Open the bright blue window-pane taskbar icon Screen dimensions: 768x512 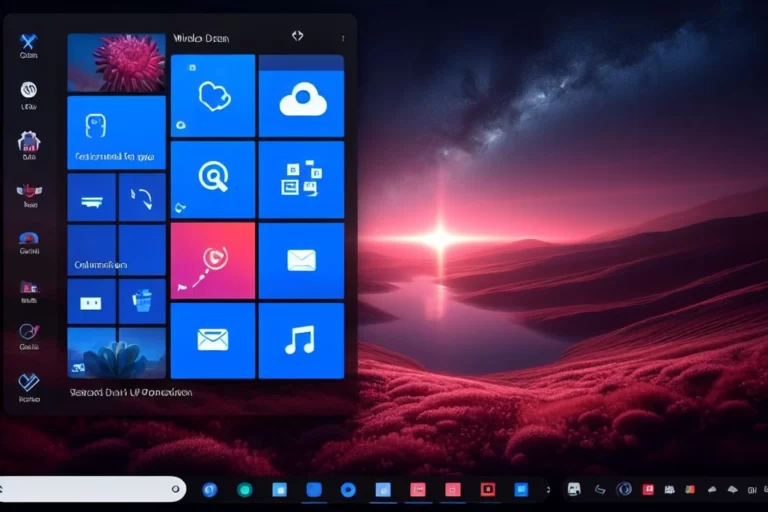pyautogui.click(x=521, y=489)
